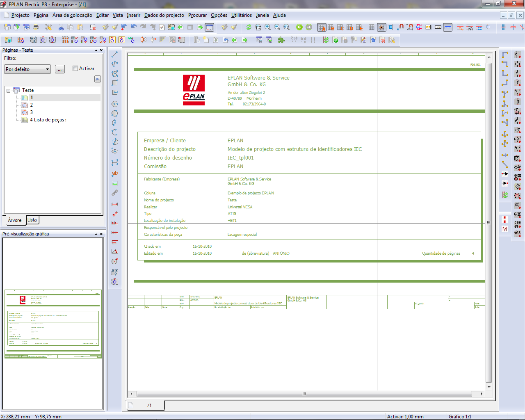
Task: Click the Undo arrow icon
Action: (134, 27)
